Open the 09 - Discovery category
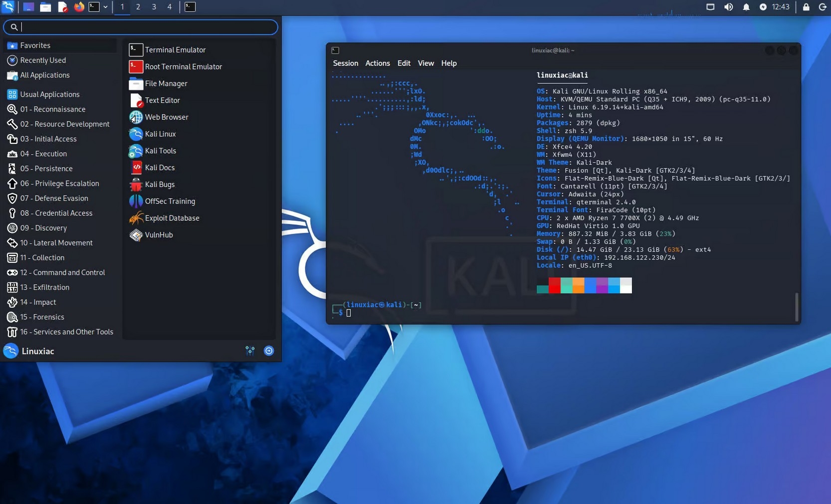831x504 pixels. 60,228
